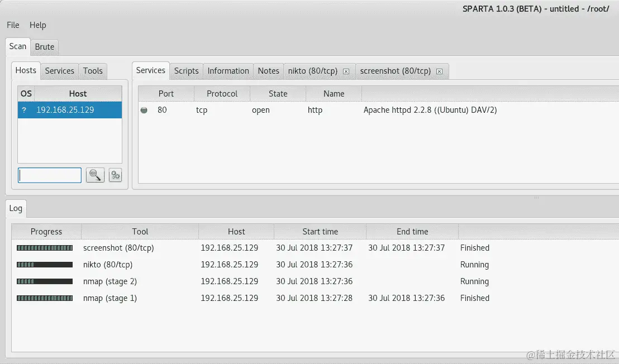This screenshot has height=364, width=619.
Task: Click the tcp protocol cell
Action: click(x=202, y=110)
